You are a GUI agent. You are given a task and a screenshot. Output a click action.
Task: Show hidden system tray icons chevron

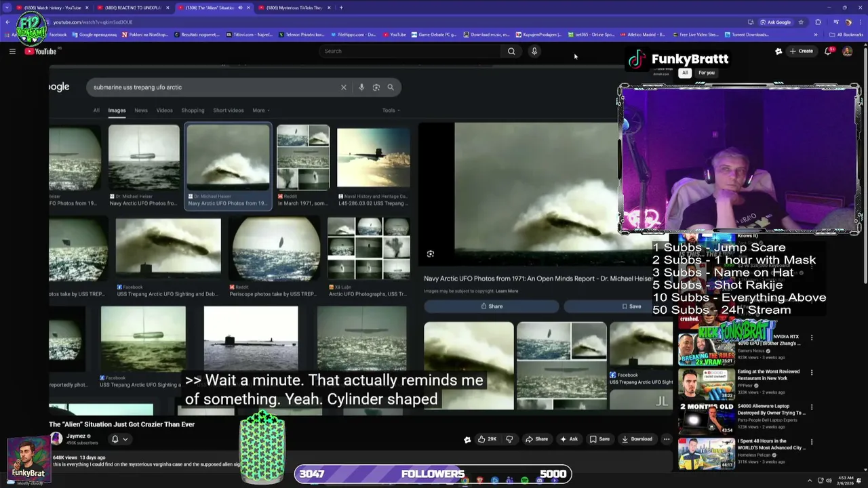pyautogui.click(x=810, y=481)
